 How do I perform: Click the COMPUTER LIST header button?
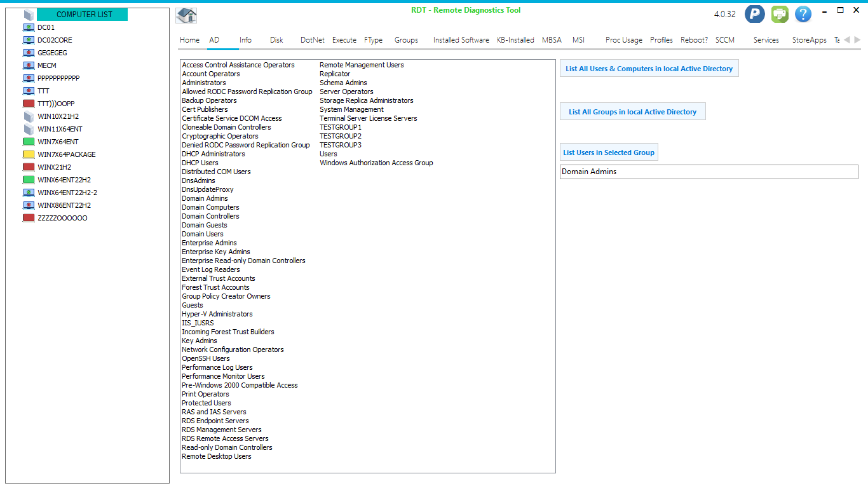coord(83,15)
